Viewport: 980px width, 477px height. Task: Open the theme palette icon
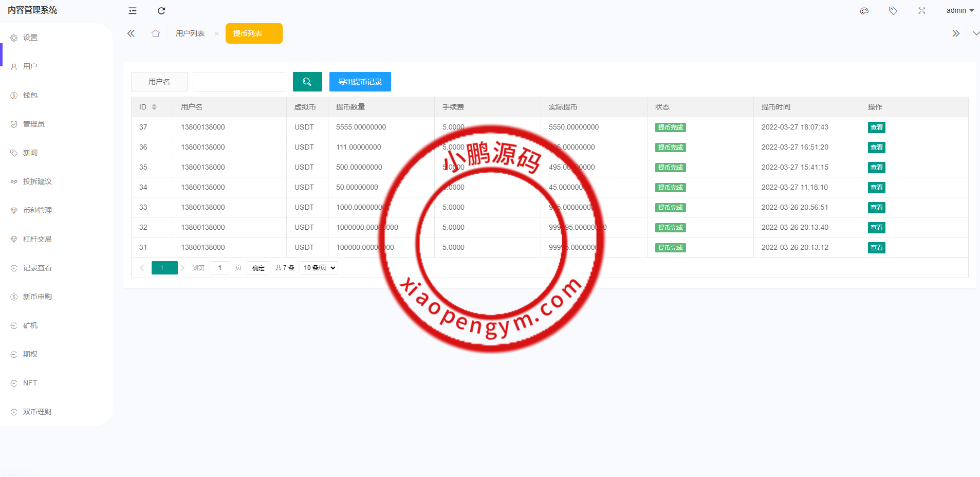(864, 11)
